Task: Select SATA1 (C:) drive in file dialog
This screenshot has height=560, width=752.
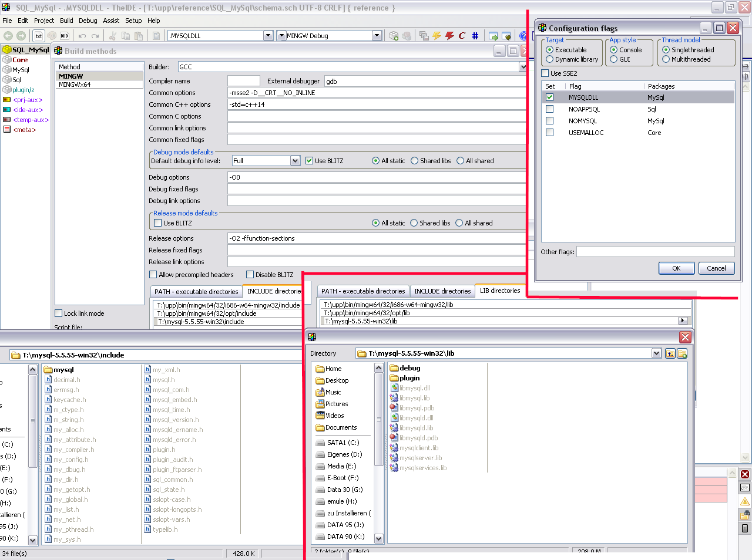Action: point(343,443)
